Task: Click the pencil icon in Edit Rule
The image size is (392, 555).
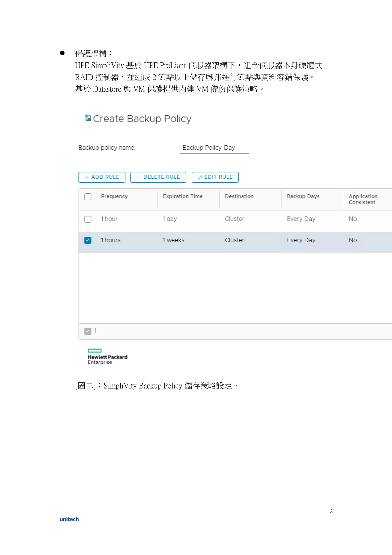Action: [x=200, y=177]
